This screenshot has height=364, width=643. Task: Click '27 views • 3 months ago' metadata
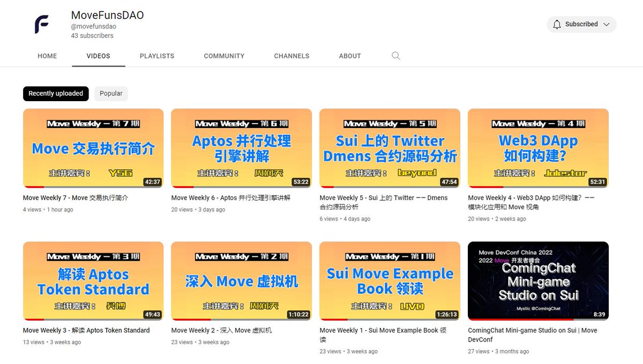498,352
